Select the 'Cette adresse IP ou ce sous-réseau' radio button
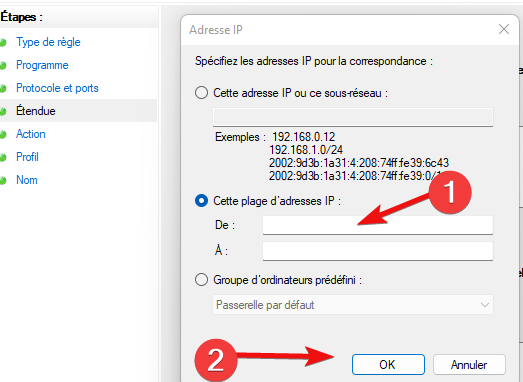 pos(201,93)
